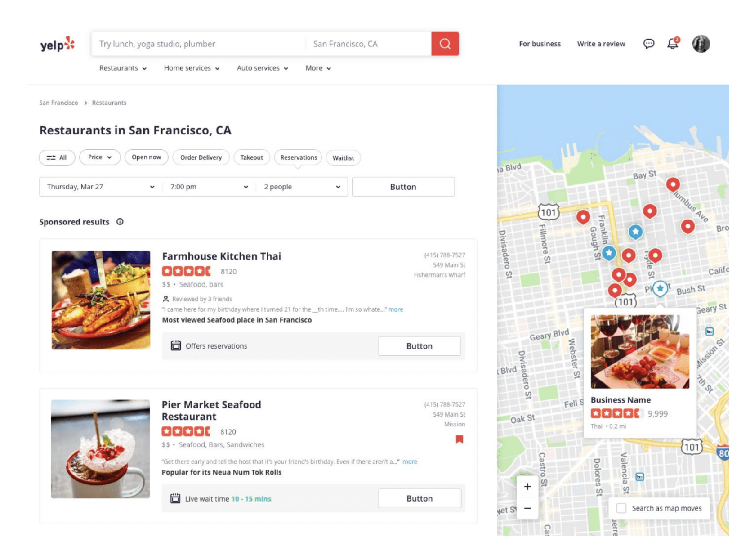Open the 2 people party size dropdown
750x560 pixels.
pyautogui.click(x=302, y=187)
